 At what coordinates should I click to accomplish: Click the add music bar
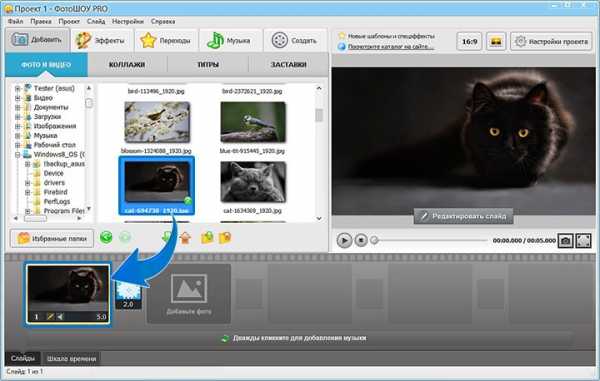(299, 338)
